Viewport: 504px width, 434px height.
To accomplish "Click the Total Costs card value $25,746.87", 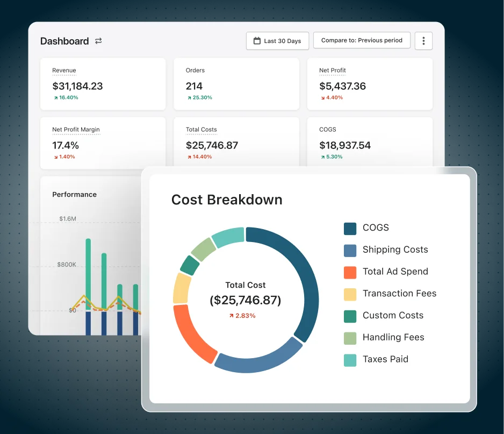I will 212,145.
